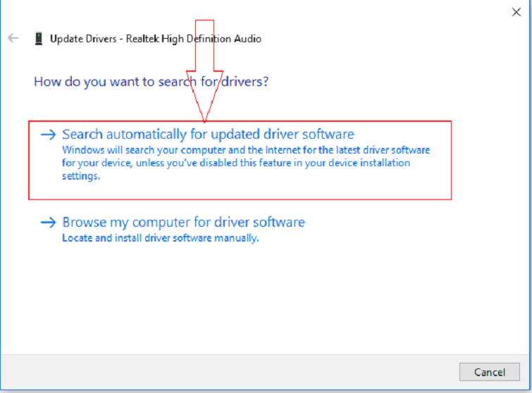This screenshot has height=393, width=532.
Task: Click the back arrow in the title area
Action: point(13,39)
